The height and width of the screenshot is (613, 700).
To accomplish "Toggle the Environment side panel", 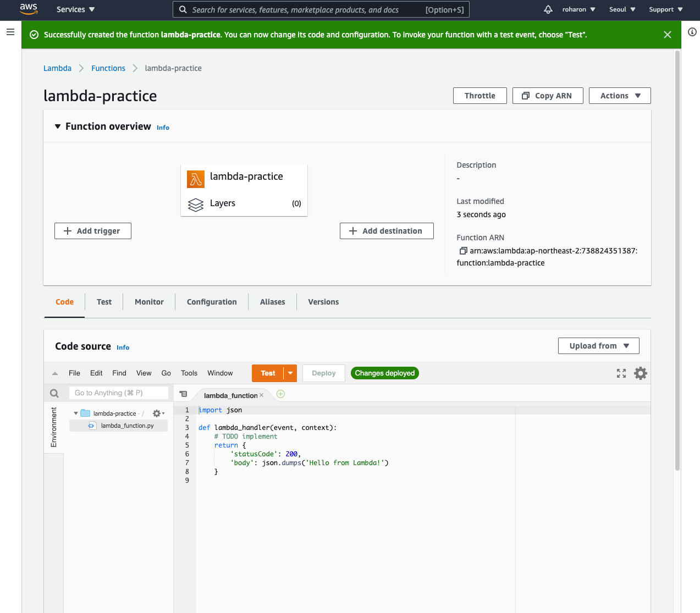I will 54,427.
